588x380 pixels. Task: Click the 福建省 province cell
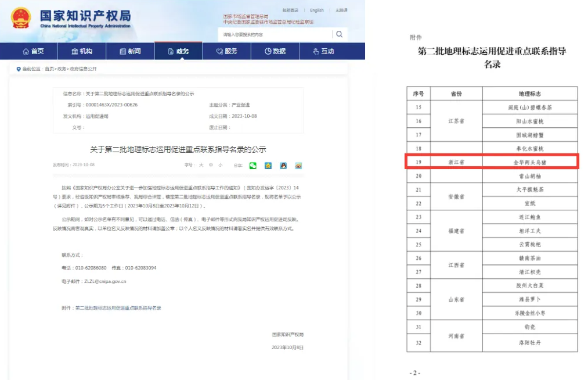(456, 231)
